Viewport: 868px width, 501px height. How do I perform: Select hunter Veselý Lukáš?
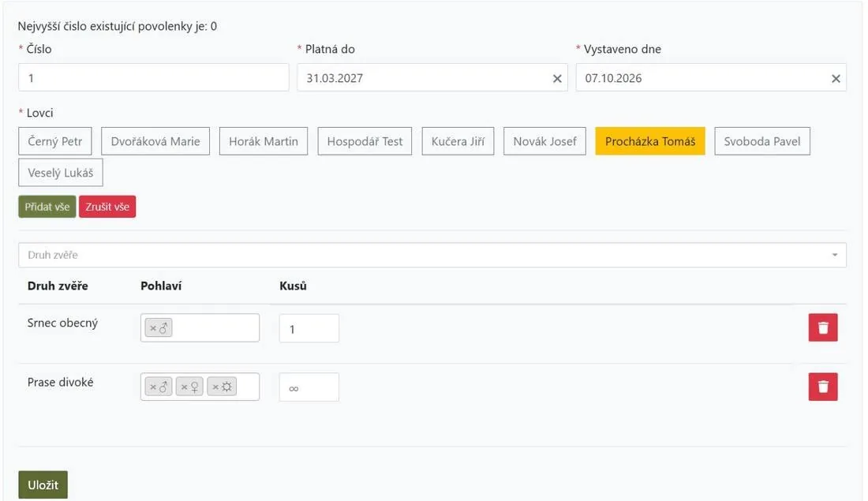pyautogui.click(x=60, y=173)
